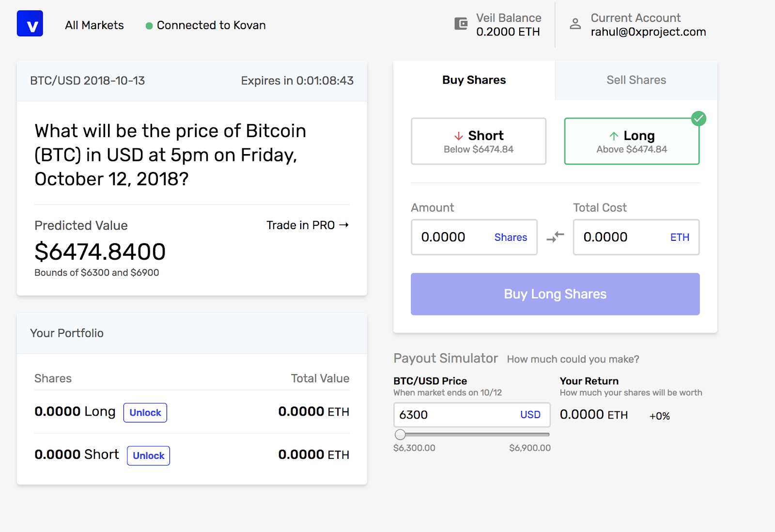Viewport: 775px width, 532px height.
Task: Click the Veil logo icon
Action: coord(30,24)
